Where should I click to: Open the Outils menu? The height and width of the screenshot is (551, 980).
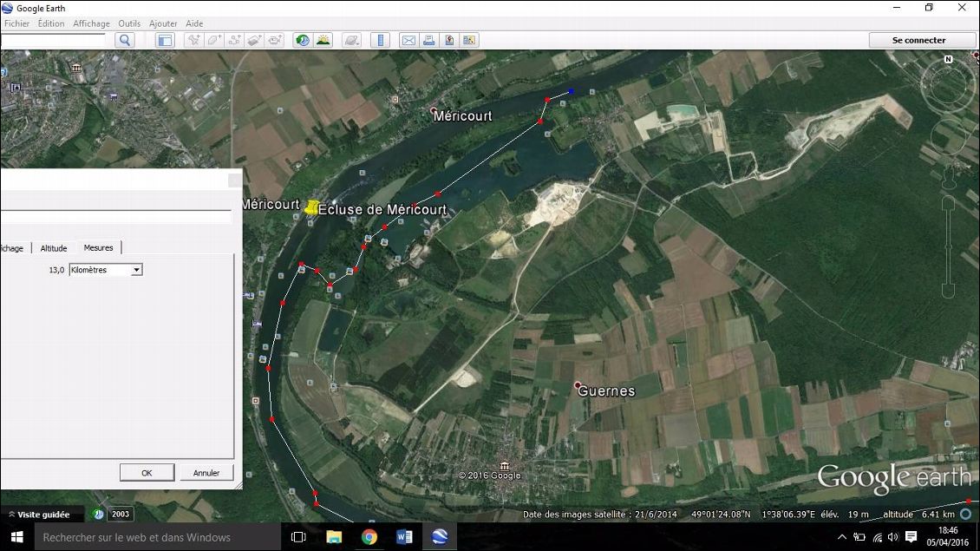pyautogui.click(x=129, y=23)
